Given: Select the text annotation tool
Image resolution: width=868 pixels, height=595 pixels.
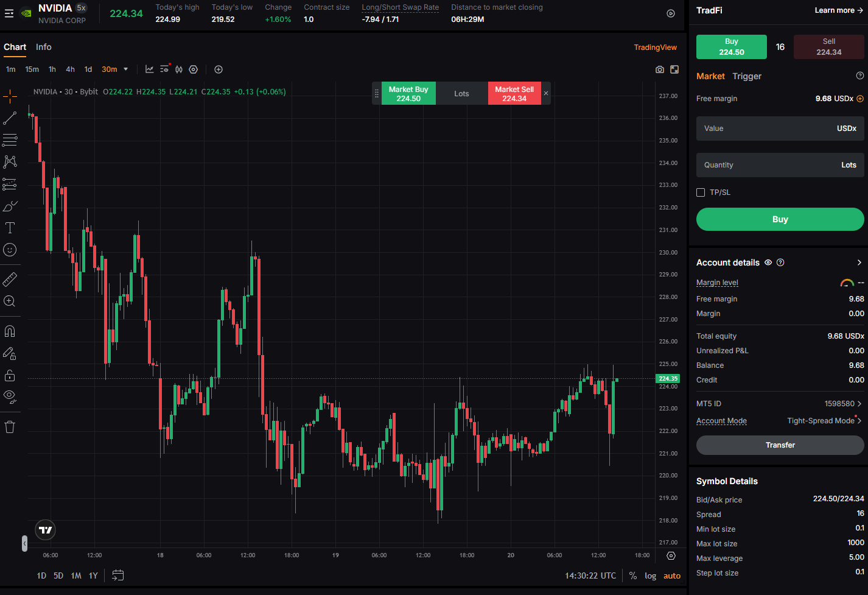Looking at the screenshot, I should click(10, 228).
